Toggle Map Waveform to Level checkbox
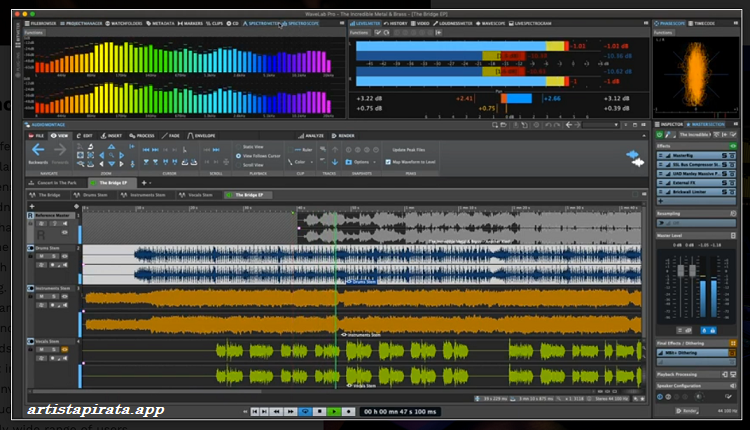Image resolution: width=750 pixels, height=430 pixels. pos(388,162)
